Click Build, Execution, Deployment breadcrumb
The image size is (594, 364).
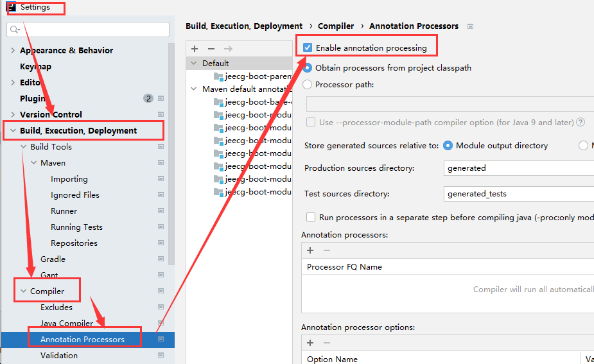click(x=244, y=26)
